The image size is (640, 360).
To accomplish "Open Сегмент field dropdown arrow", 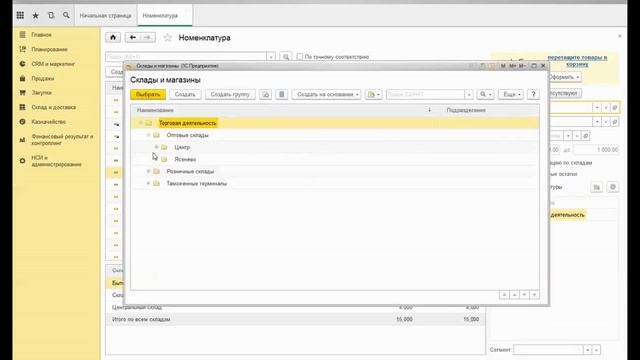I will click(x=587, y=350).
